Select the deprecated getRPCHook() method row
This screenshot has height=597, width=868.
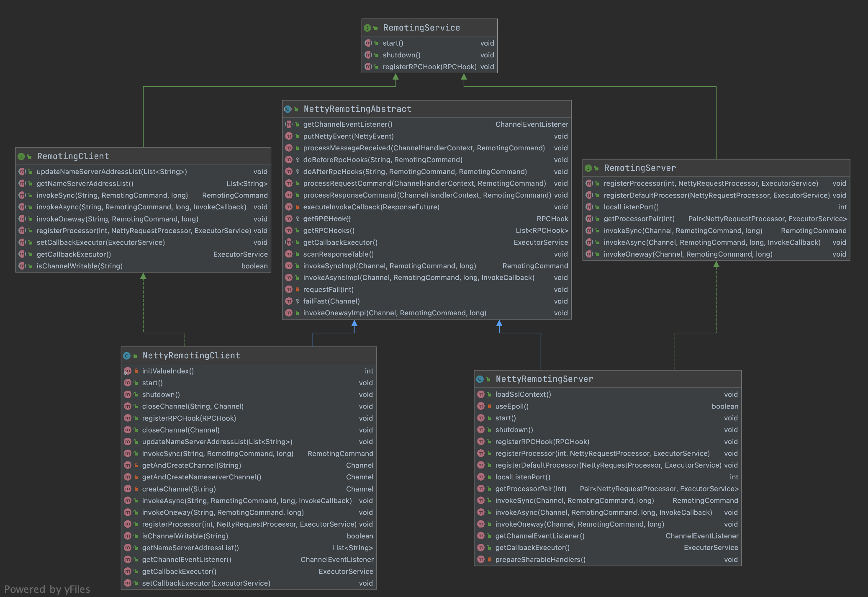coord(327,219)
